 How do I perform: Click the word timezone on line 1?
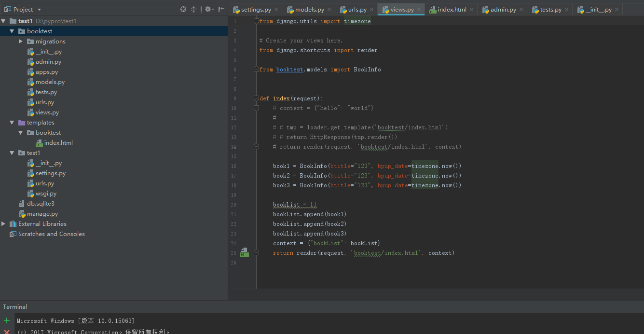coord(357,21)
